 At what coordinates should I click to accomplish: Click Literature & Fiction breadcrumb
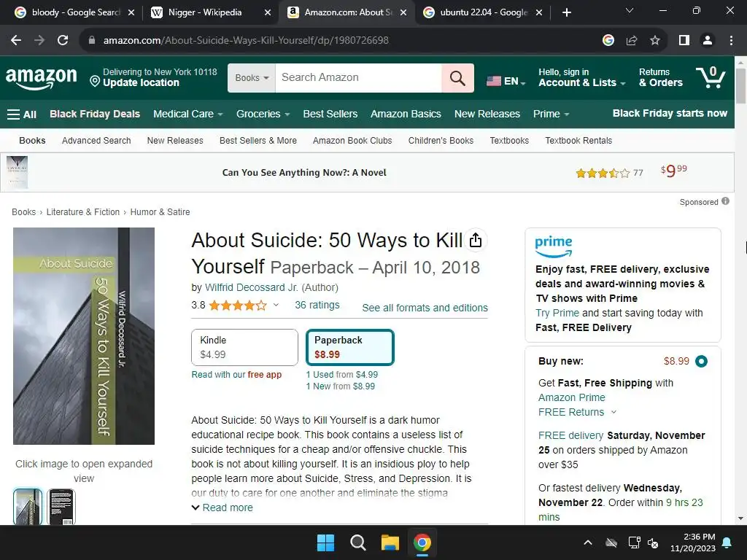[83, 212]
